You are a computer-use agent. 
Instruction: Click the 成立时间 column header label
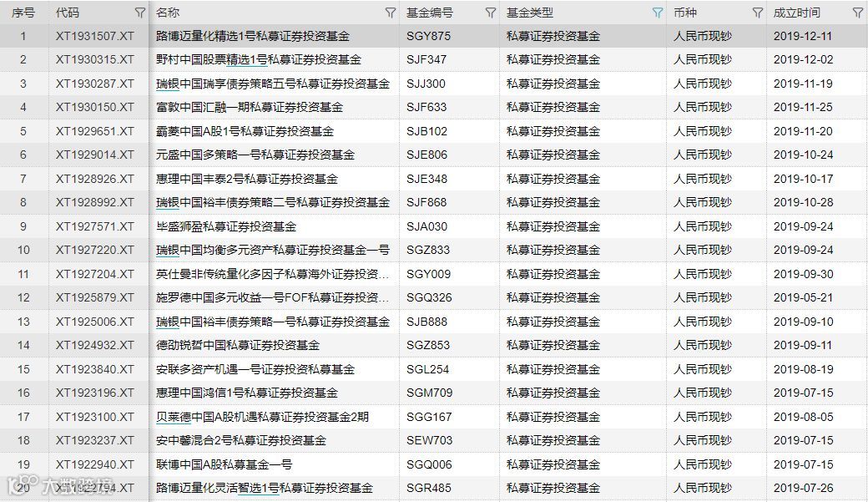click(x=796, y=13)
